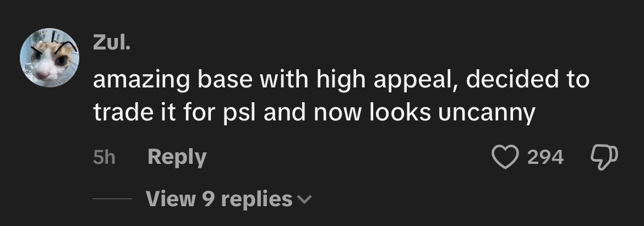Open the cat profile picture avatar
Image resolution: width=644 pixels, height=226 pixels.
click(50, 57)
